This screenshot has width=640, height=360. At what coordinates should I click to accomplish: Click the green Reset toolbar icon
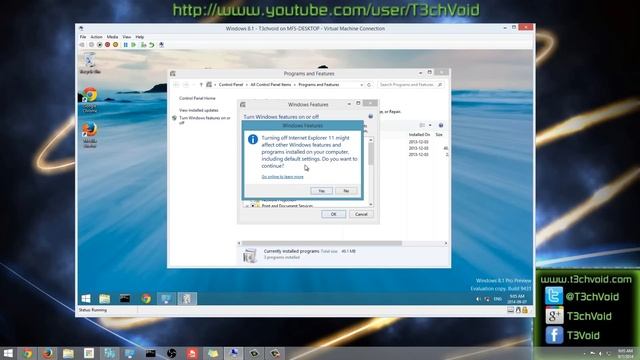tap(133, 45)
